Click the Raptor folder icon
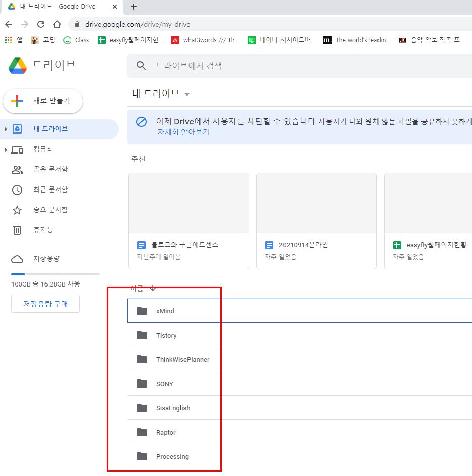The height and width of the screenshot is (476, 472). (142, 432)
